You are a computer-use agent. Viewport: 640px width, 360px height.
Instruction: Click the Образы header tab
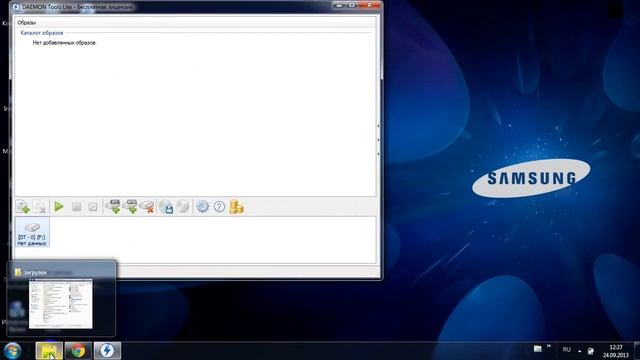[x=27, y=22]
